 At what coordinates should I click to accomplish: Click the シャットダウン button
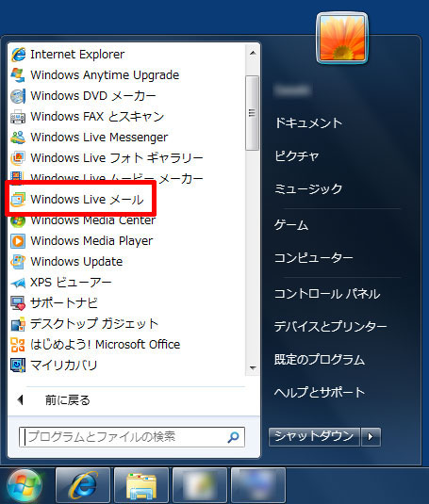[x=314, y=436]
